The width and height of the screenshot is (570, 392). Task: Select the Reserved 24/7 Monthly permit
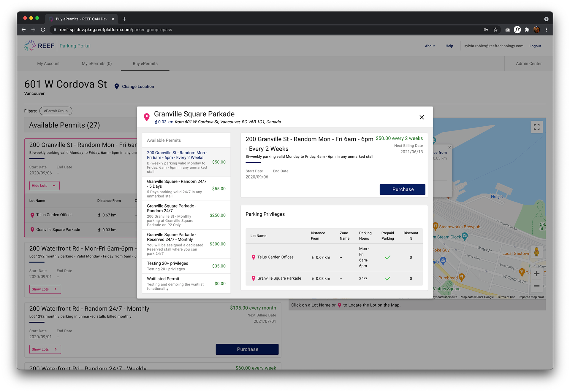[186, 244]
